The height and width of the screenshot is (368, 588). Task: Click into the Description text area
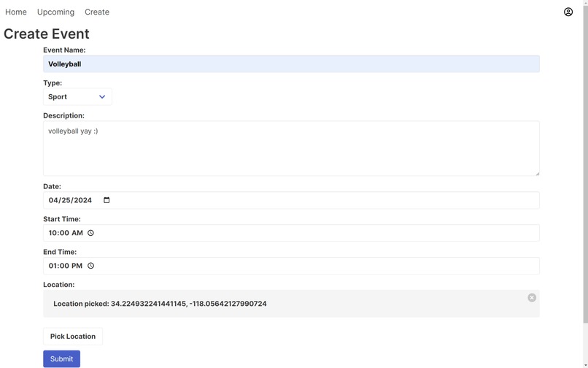coord(291,148)
